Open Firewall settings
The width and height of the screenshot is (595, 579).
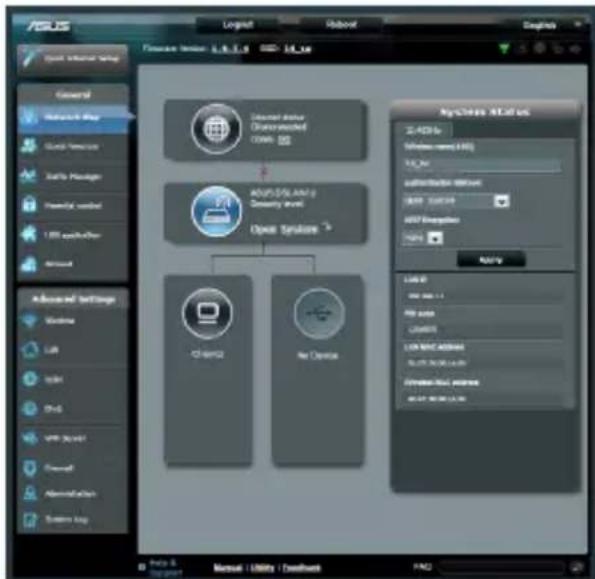72,467
